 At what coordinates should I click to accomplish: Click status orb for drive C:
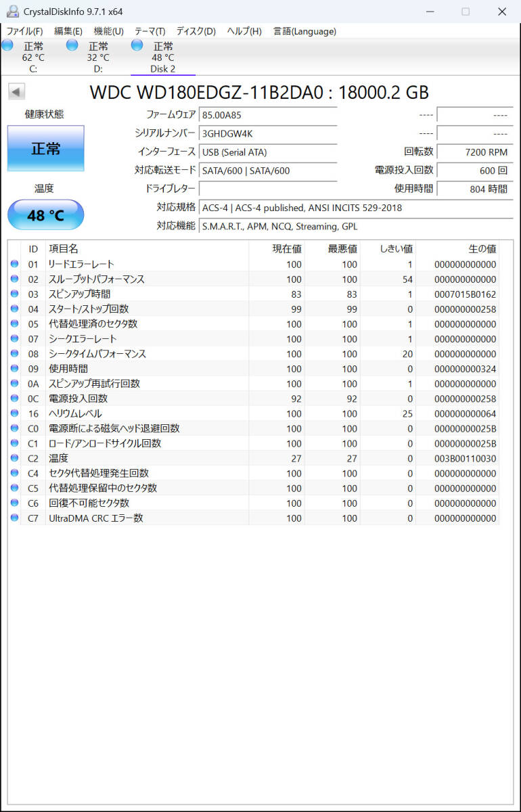coord(7,45)
